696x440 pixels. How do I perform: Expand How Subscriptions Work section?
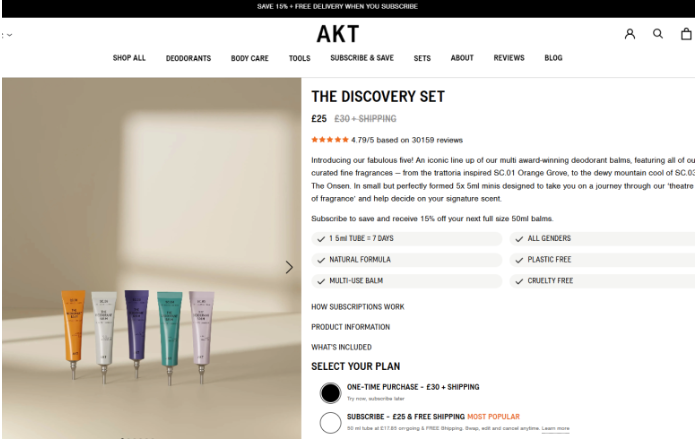pos(358,307)
